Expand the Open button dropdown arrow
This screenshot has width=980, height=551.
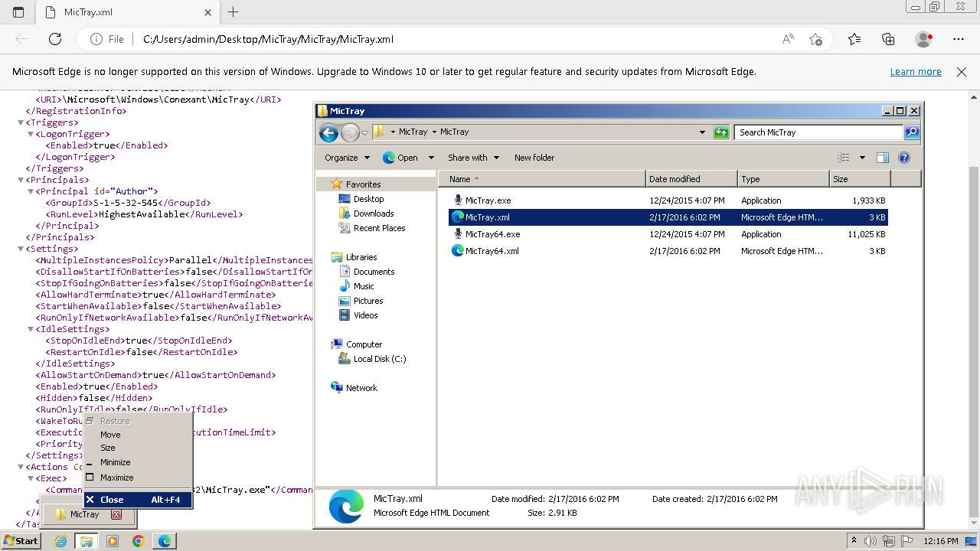pyautogui.click(x=431, y=158)
